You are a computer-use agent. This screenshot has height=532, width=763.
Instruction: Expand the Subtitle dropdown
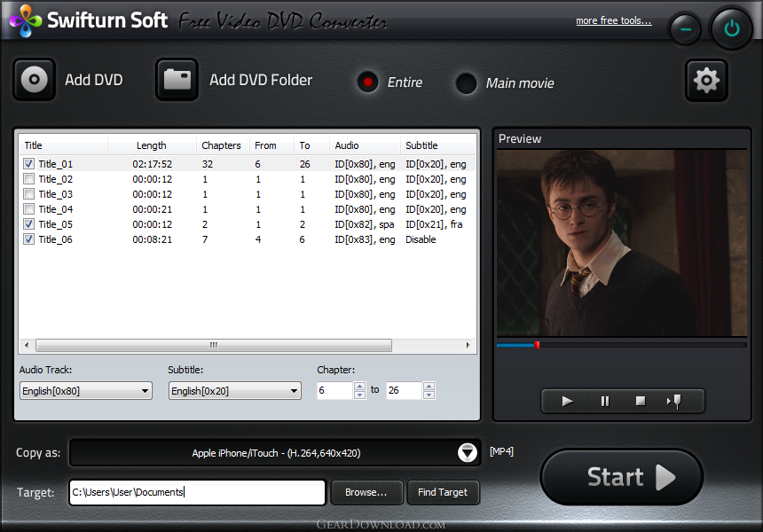[235, 391]
